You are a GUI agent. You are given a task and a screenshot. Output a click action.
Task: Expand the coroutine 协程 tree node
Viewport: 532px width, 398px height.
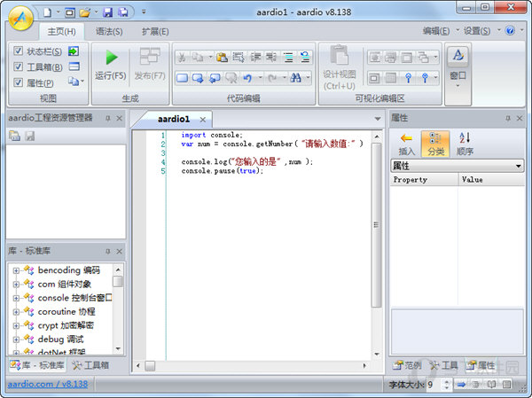tap(16, 312)
